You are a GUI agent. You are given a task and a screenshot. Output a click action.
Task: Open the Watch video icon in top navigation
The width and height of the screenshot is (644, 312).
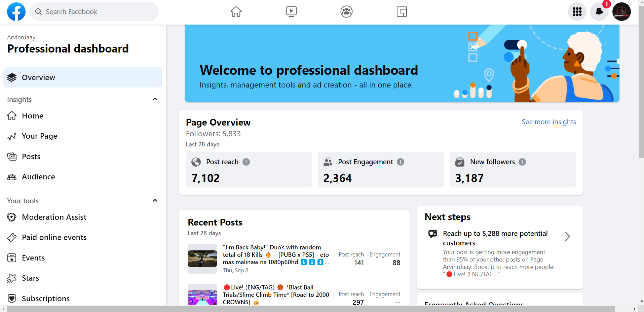pyautogui.click(x=291, y=12)
